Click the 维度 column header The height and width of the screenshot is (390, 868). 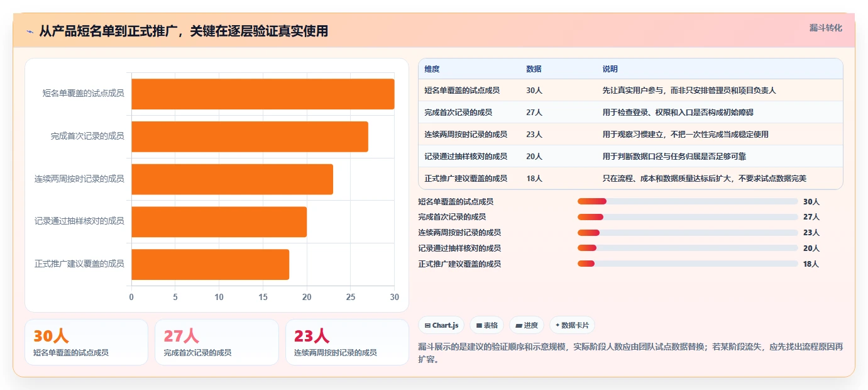[x=432, y=69]
